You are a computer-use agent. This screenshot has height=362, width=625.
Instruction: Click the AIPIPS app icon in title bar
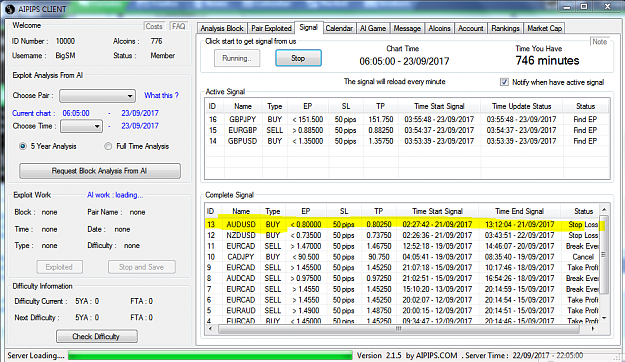click(10, 9)
